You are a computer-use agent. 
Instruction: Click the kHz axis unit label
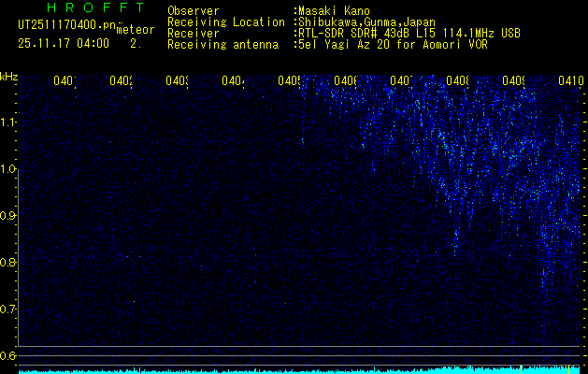pos(9,76)
